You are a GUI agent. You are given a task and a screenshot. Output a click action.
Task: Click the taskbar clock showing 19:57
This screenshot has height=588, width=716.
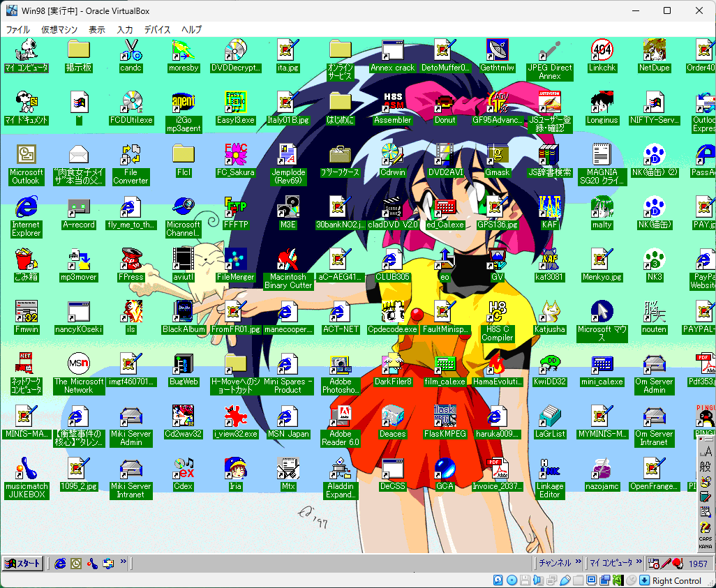pyautogui.click(x=698, y=564)
